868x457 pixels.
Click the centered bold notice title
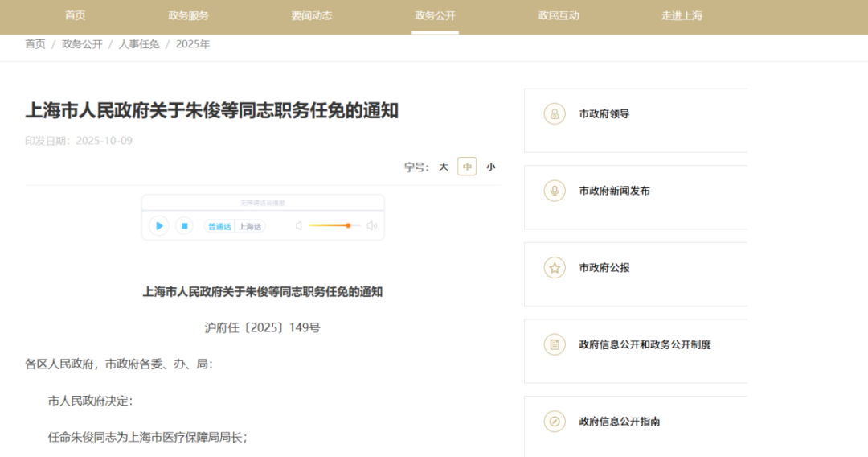tap(262, 292)
